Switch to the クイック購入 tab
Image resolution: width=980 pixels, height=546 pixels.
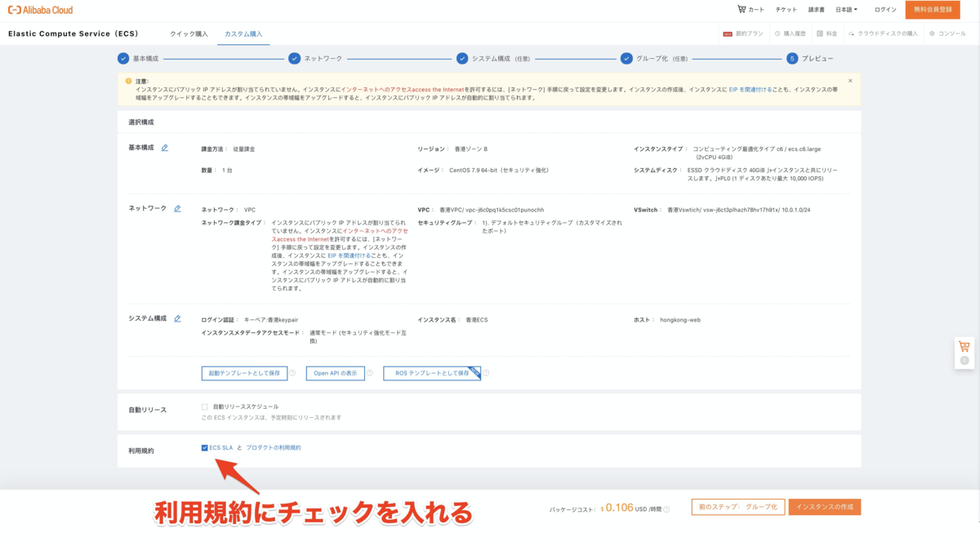(189, 34)
